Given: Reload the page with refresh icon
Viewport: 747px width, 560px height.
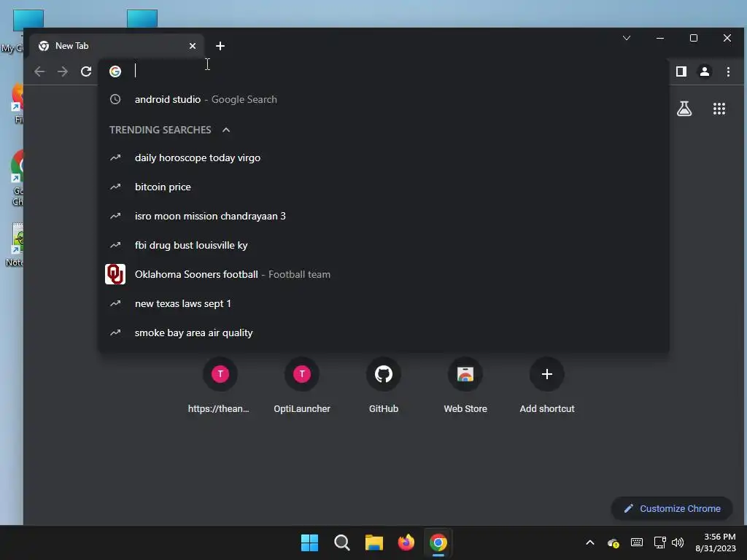Looking at the screenshot, I should (86, 71).
